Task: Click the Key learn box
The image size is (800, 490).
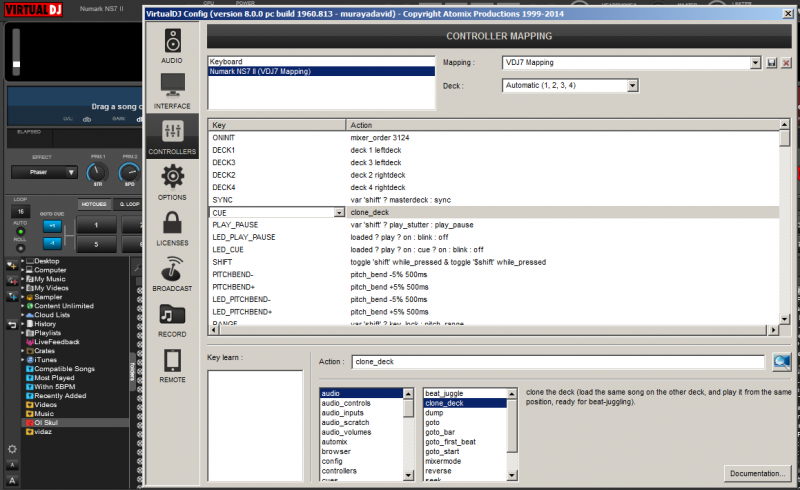Action: [x=255, y=426]
